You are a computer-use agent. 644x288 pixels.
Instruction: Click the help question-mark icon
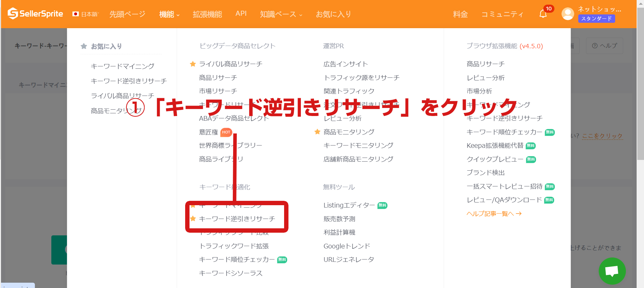[x=595, y=46]
